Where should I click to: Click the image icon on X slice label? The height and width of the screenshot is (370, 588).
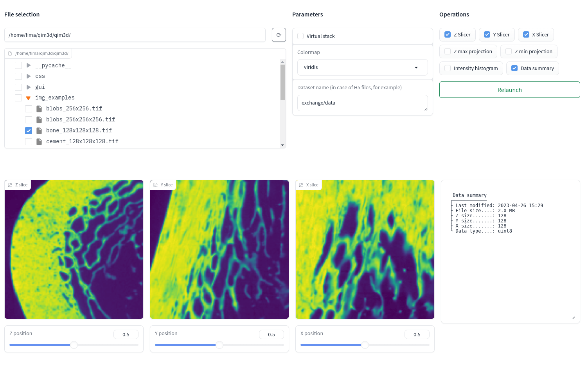tap(301, 185)
